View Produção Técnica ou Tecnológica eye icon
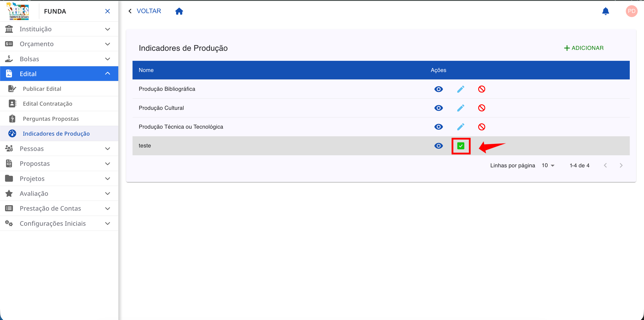Viewport: 644px width, 320px height. click(438, 127)
